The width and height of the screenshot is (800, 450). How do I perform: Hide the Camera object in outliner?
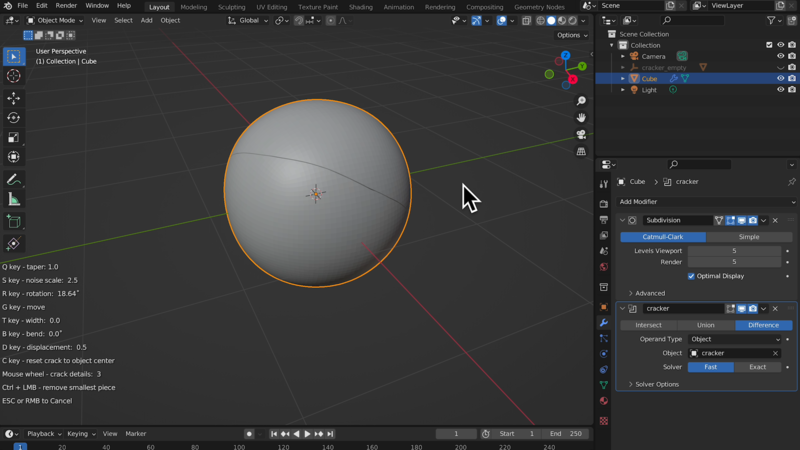pos(781,56)
